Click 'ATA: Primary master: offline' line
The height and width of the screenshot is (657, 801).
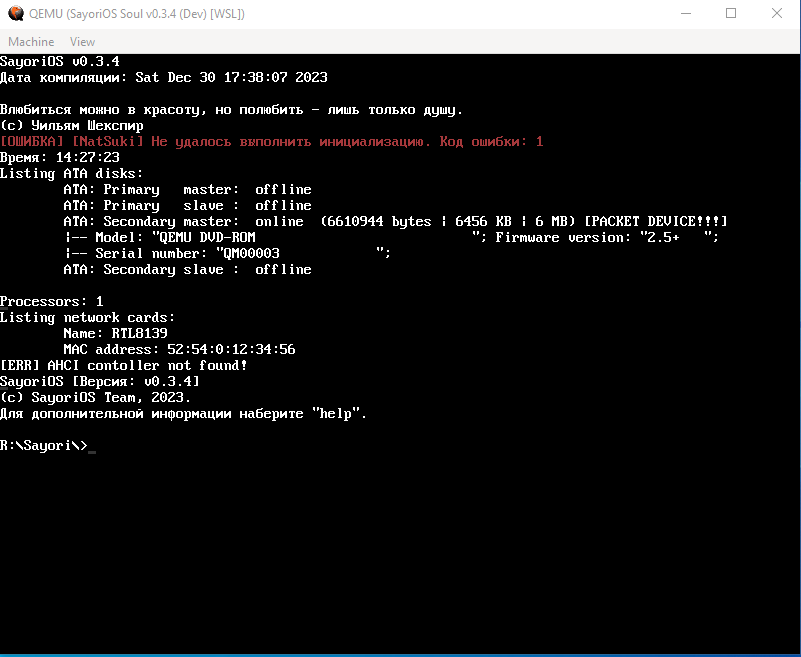click(x=187, y=190)
